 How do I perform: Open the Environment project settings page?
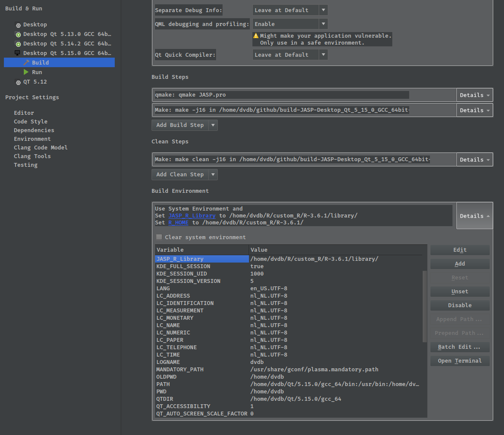tap(32, 139)
